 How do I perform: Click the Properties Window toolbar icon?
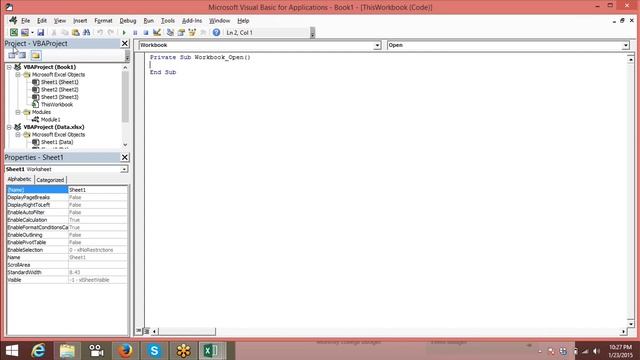tap(181, 32)
